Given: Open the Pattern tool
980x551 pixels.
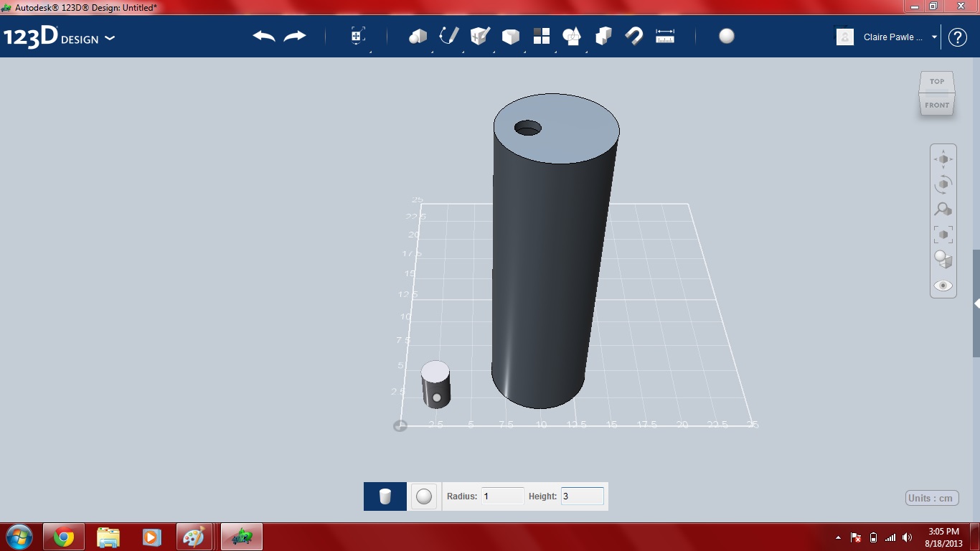Looking at the screenshot, I should click(x=541, y=36).
